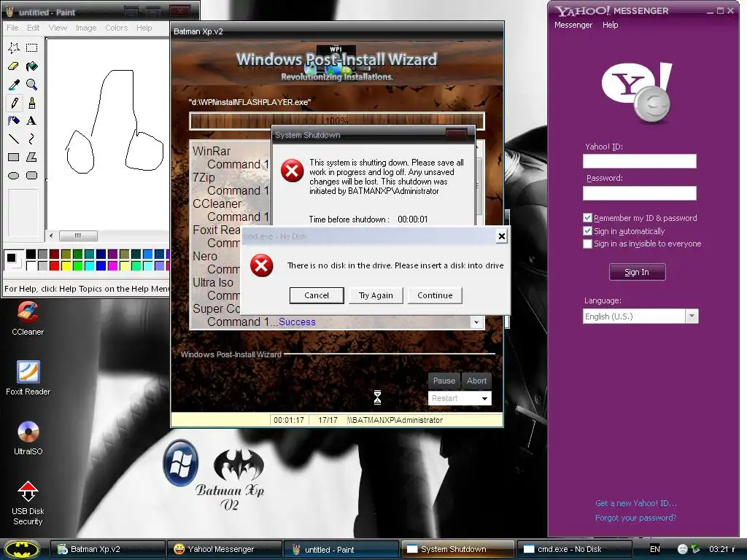
Task: Click the install list scroll-down arrow
Action: pos(476,322)
